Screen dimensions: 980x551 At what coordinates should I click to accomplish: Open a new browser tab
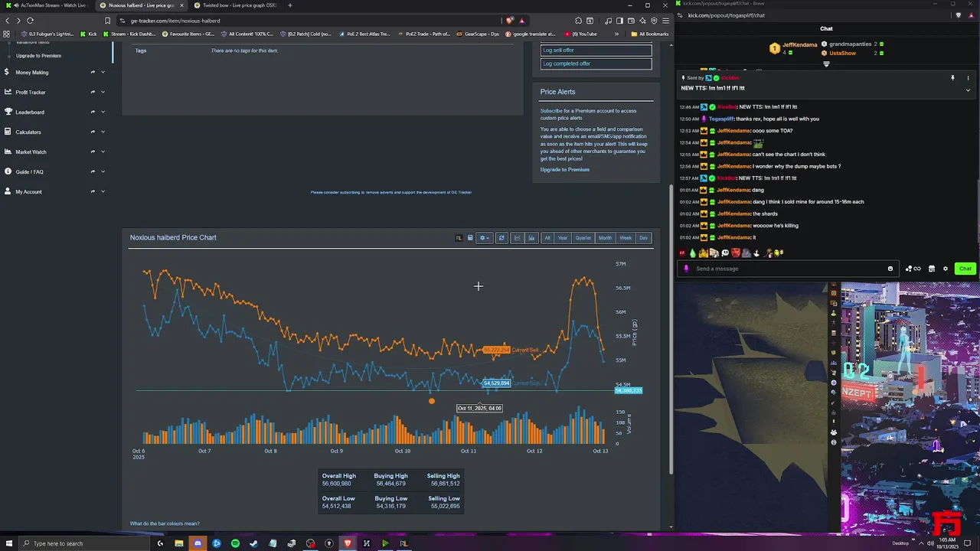pyautogui.click(x=289, y=5)
